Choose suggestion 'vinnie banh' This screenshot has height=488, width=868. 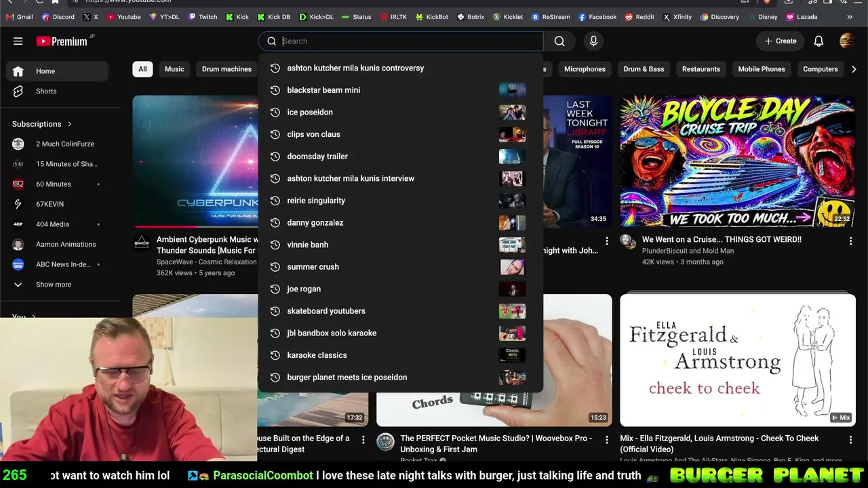coord(401,245)
